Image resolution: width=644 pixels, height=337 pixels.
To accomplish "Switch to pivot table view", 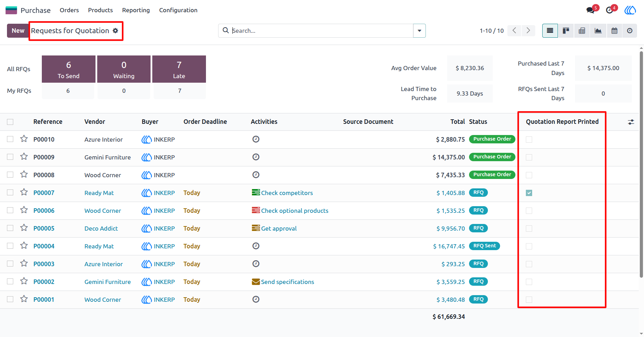I will (582, 31).
